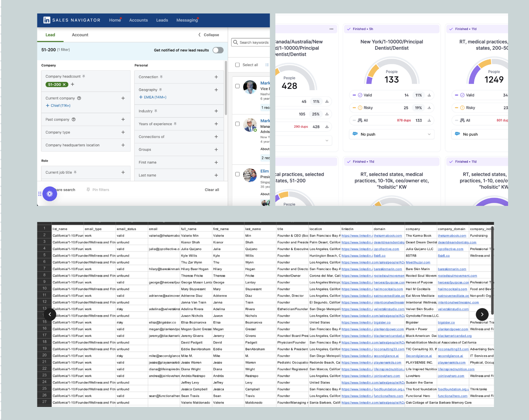Go to previous image with left arrow
This screenshot has height=420, width=529.
click(x=50, y=314)
